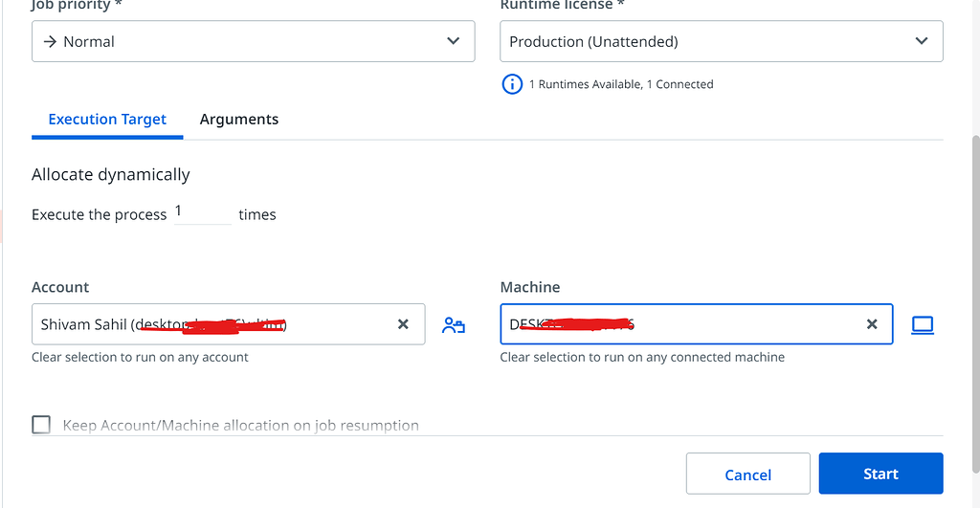The height and width of the screenshot is (508, 980).
Task: Open the account picker icon
Action: pos(454,325)
